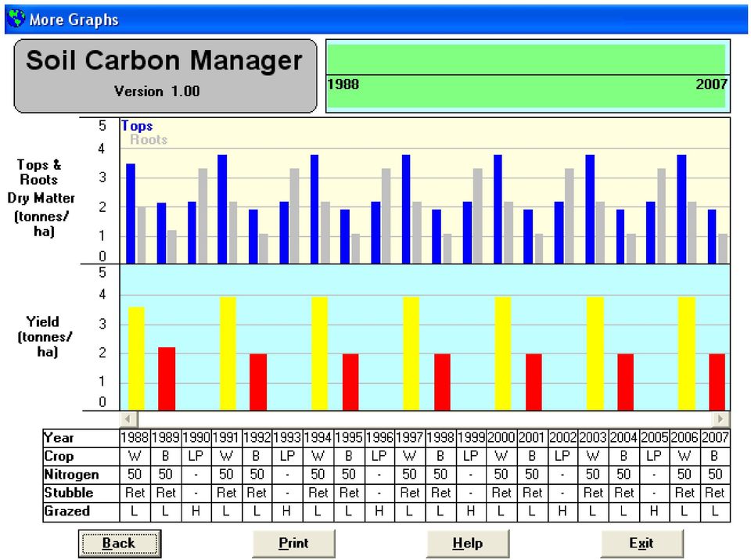Click the right scroll arrow under the yield graph

click(x=720, y=418)
